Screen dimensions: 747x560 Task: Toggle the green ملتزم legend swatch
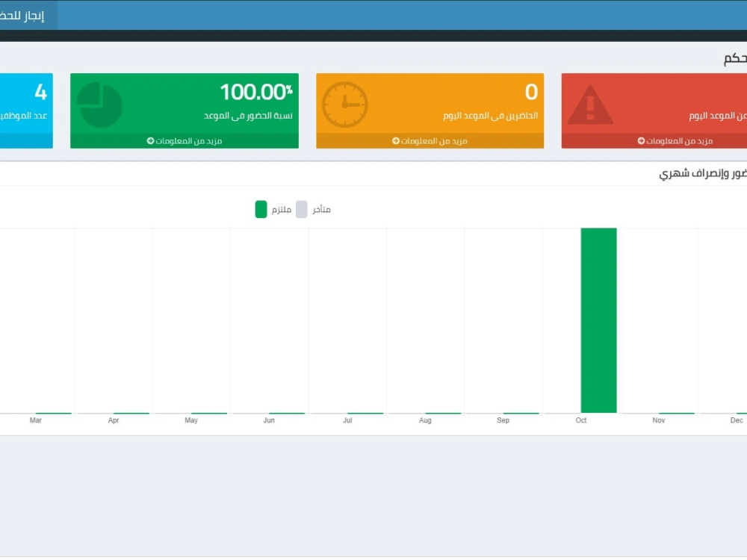[261, 210]
